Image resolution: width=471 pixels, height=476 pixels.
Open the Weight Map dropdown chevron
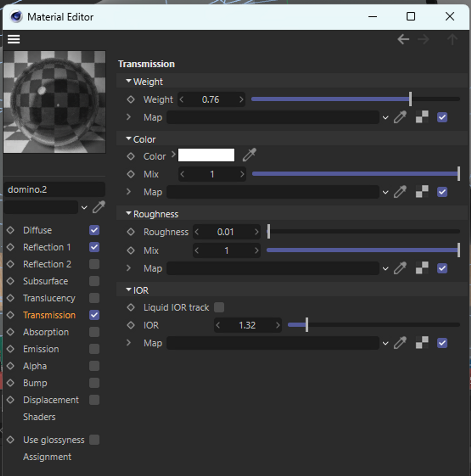pos(385,118)
